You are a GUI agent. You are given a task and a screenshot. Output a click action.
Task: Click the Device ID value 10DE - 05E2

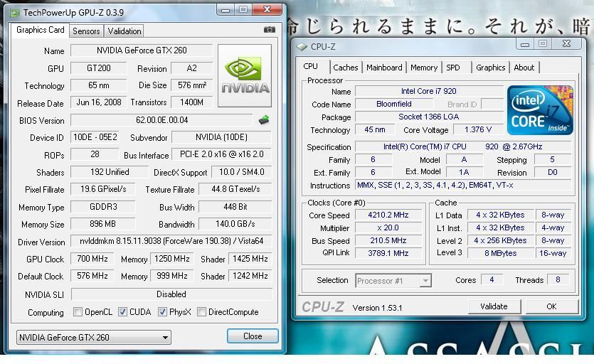tap(95, 137)
